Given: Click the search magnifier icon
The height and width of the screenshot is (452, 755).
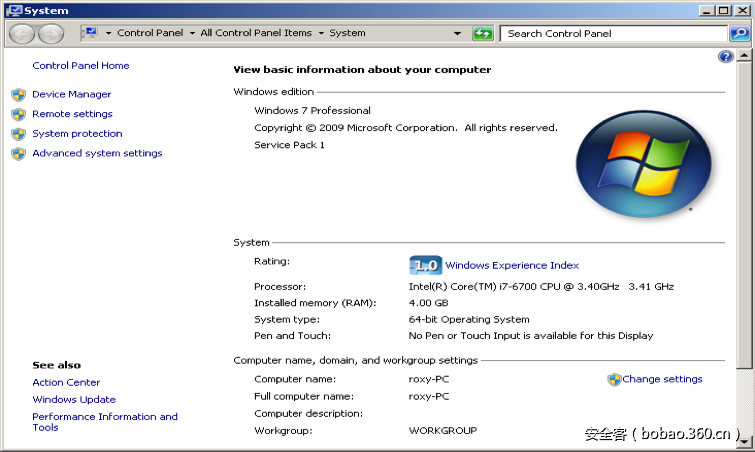Looking at the screenshot, I should tap(739, 33).
